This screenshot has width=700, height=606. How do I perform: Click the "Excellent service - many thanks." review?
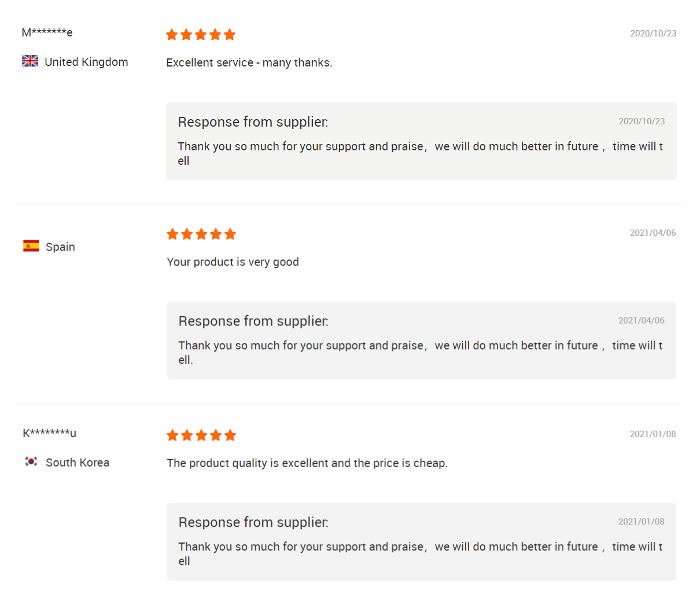point(249,62)
